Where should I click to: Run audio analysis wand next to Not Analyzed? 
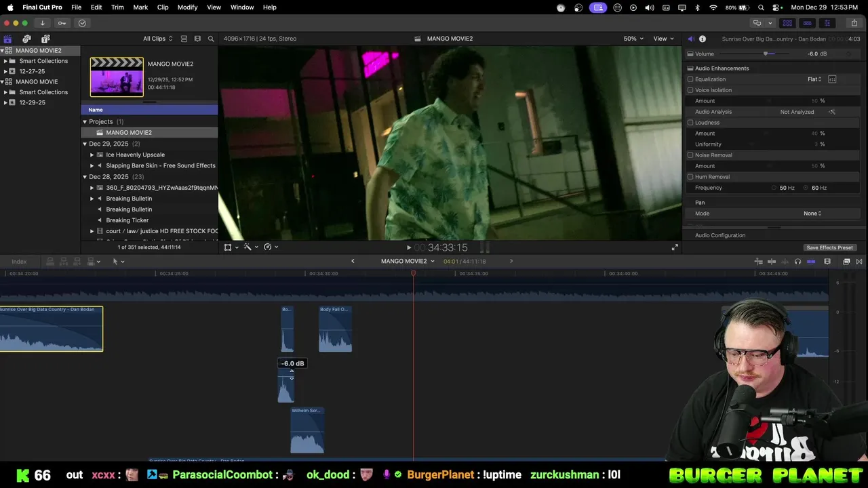pos(832,112)
